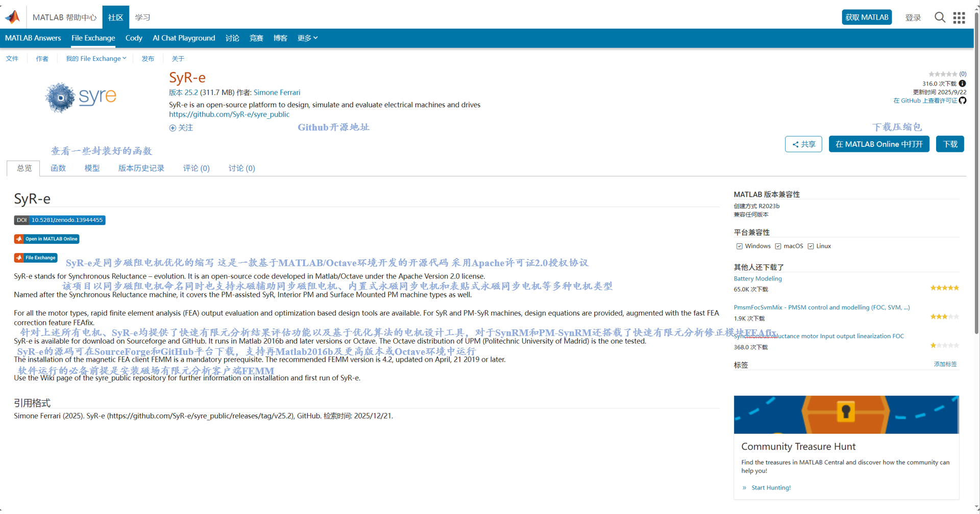The width and height of the screenshot is (980, 514).
Task: Open author Simone Ferrari link
Action: (277, 93)
